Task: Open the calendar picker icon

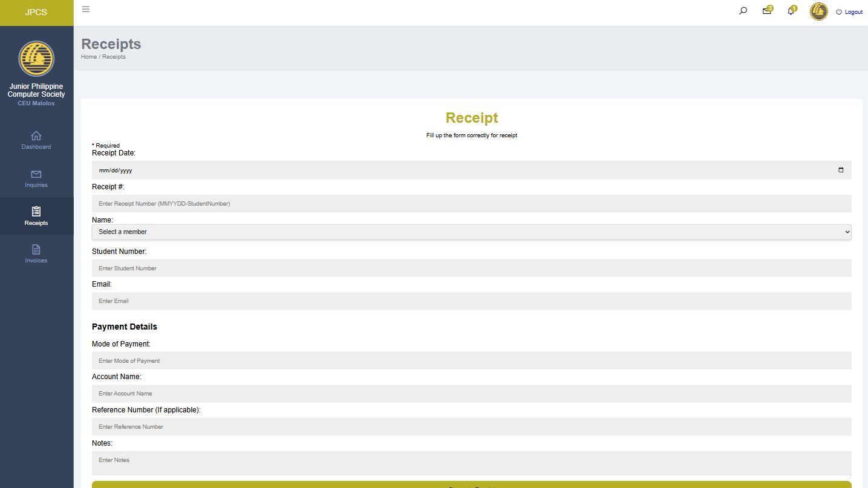Action: [x=841, y=170]
